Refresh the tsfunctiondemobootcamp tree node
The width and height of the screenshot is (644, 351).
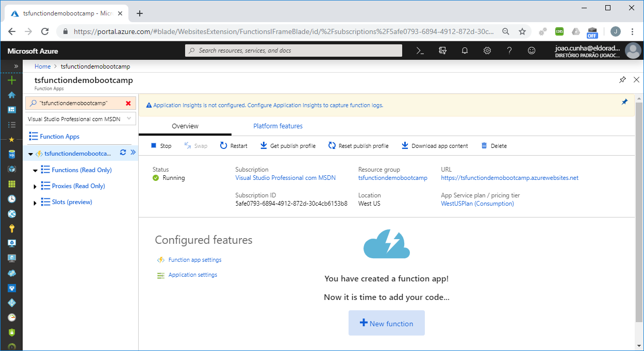[123, 153]
